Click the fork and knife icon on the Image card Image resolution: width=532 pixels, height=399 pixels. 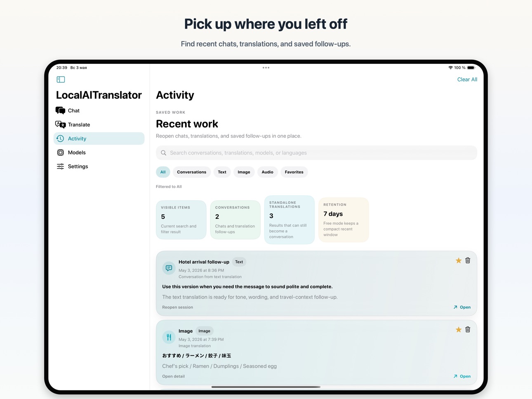coord(169,338)
